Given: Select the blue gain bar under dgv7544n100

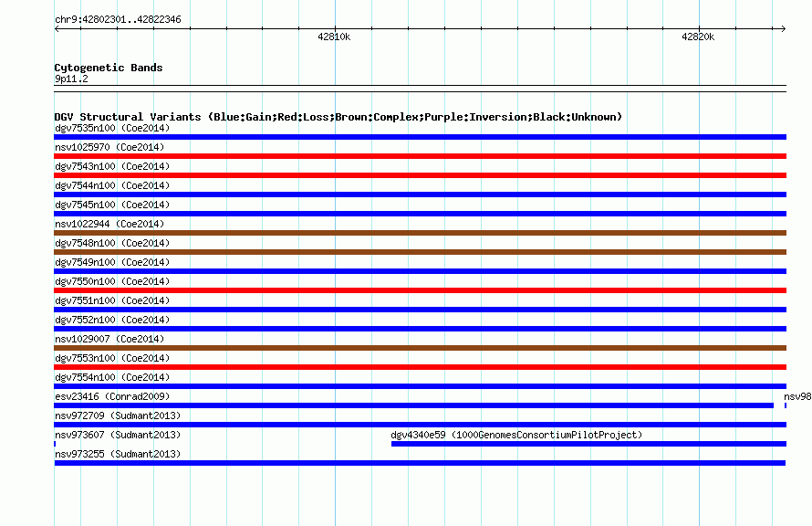Looking at the screenshot, I should 420,195.
